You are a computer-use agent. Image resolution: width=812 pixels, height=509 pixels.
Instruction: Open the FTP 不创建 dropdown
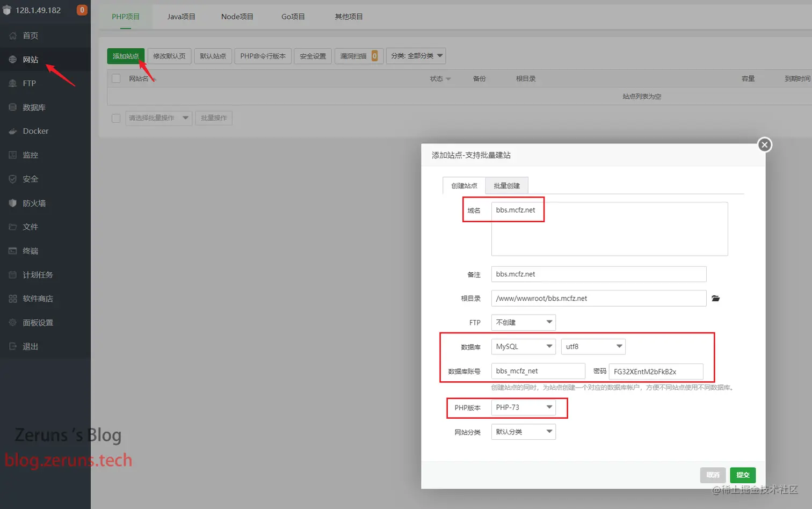[524, 322]
